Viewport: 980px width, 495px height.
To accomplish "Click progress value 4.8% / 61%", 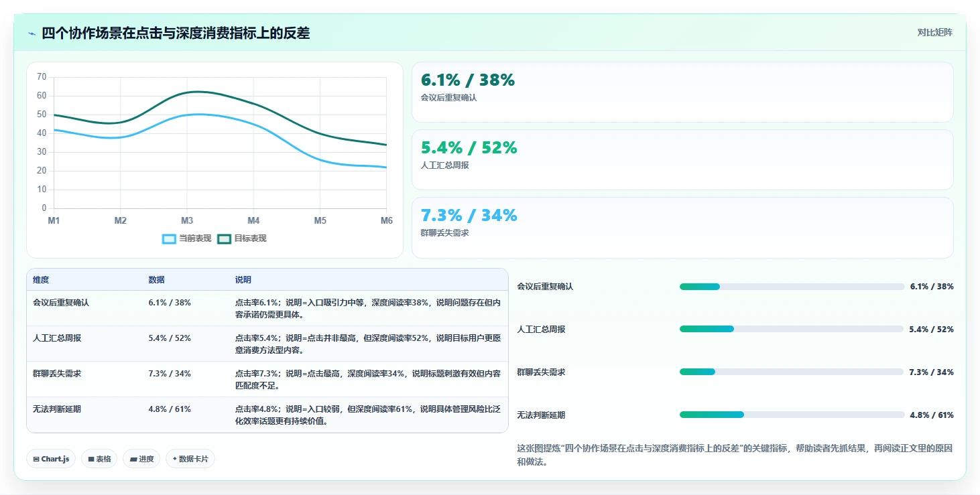I will point(932,415).
